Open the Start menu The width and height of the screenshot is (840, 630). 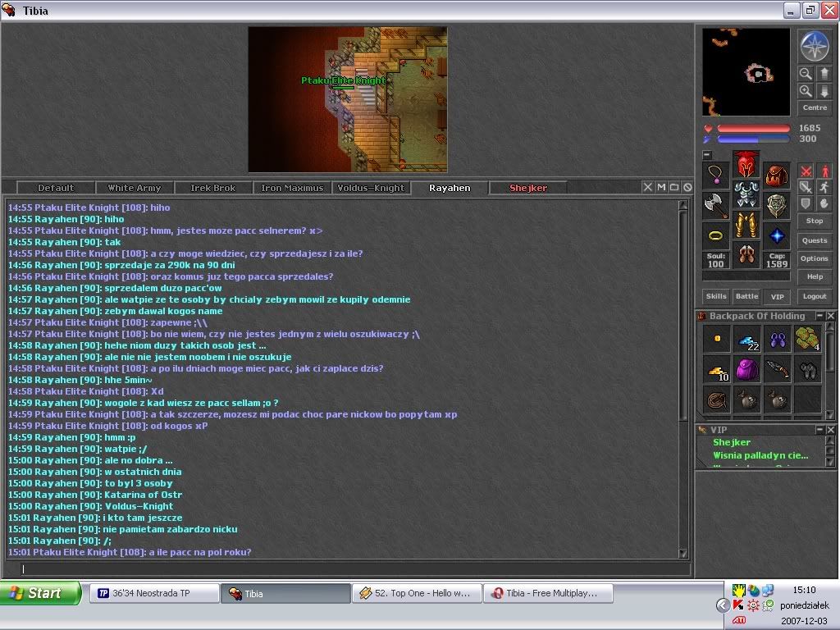pyautogui.click(x=41, y=593)
